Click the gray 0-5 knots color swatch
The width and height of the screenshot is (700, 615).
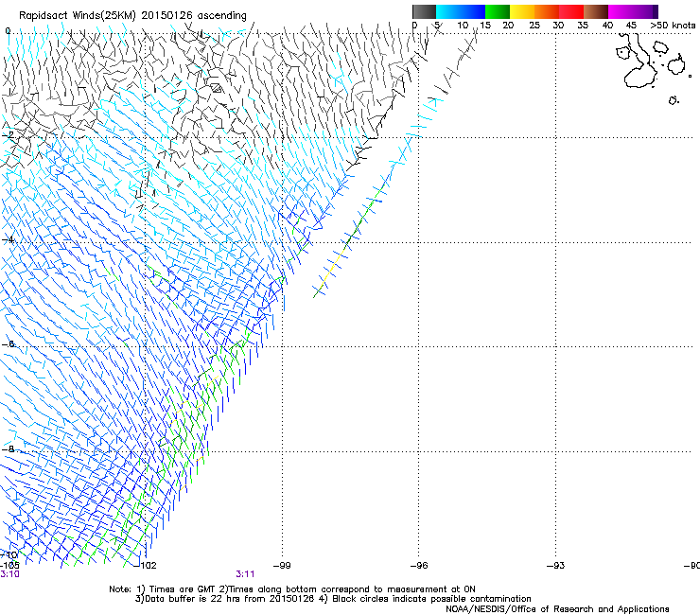tap(424, 11)
